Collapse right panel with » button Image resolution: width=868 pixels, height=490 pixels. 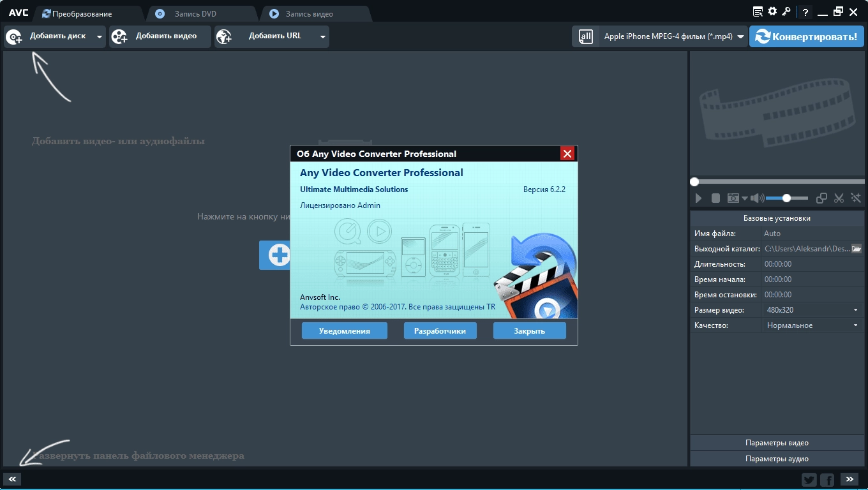[849, 479]
